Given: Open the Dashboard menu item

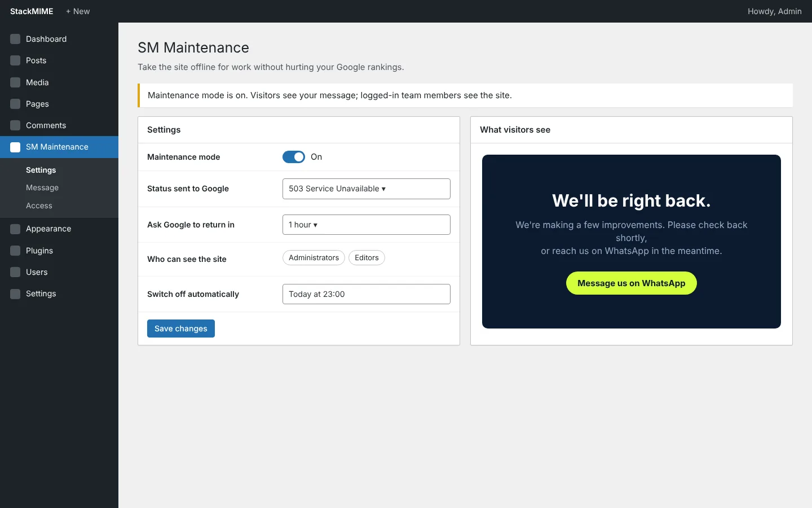Looking at the screenshot, I should coord(46,39).
